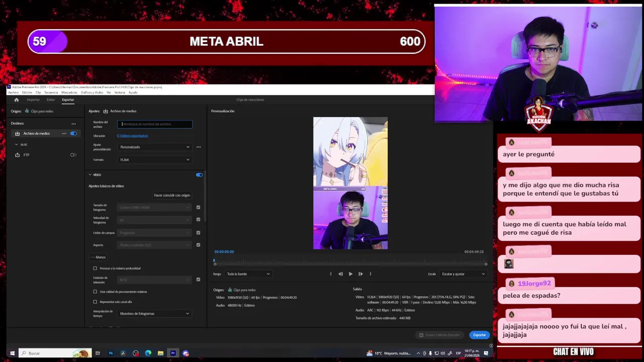Click the Premiere Pro title bar logo
Viewport: 644px width, 362px height.
click(x=9, y=87)
